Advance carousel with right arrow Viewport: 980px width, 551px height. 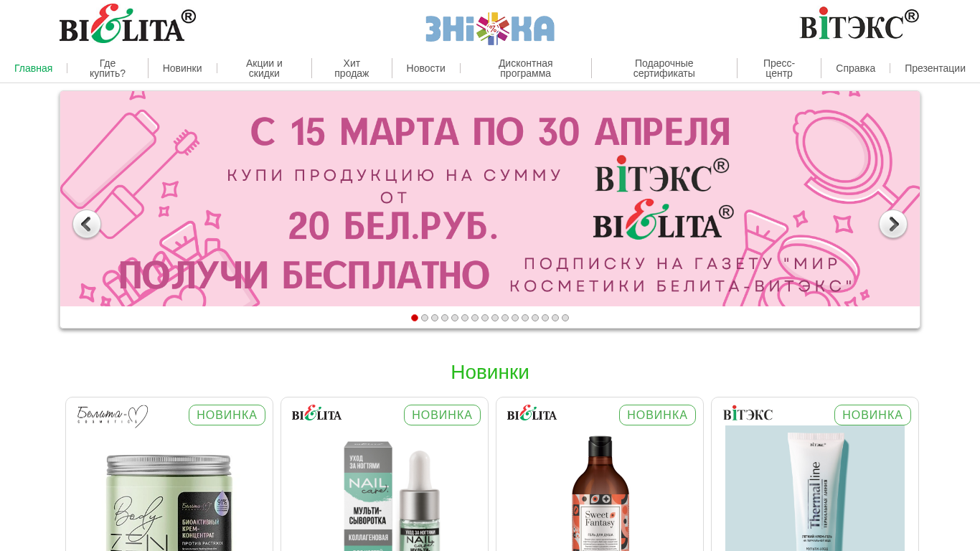(x=893, y=224)
